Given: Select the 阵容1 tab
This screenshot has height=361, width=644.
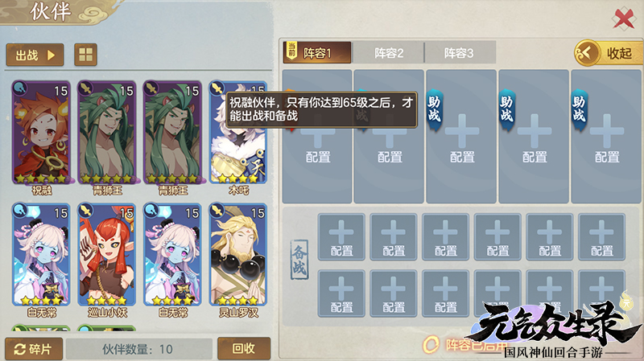Looking at the screenshot, I should pos(317,52).
